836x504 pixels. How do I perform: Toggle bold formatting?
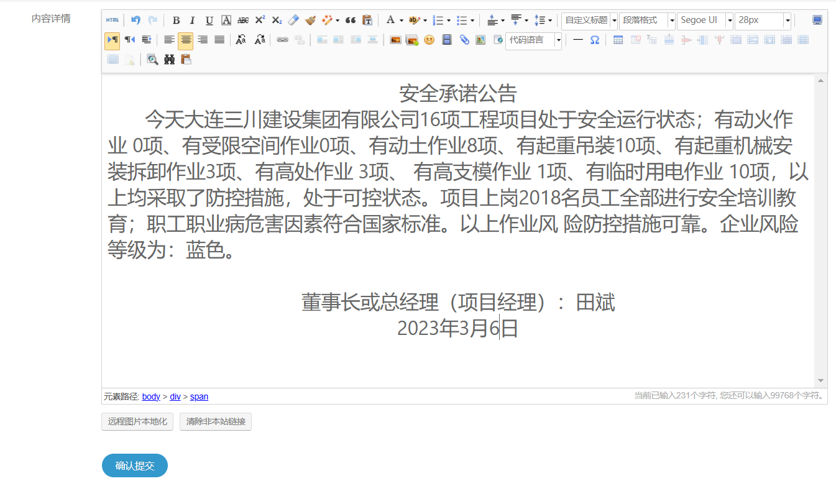click(176, 21)
